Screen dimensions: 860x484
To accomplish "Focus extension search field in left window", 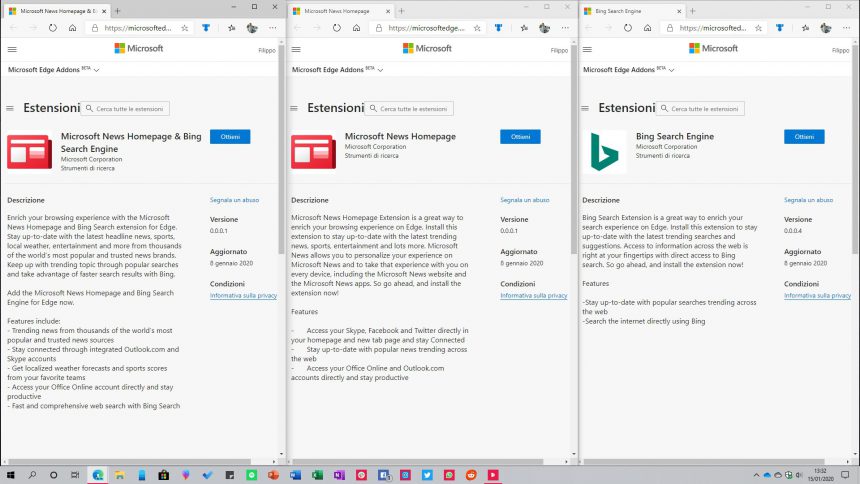I will [125, 109].
